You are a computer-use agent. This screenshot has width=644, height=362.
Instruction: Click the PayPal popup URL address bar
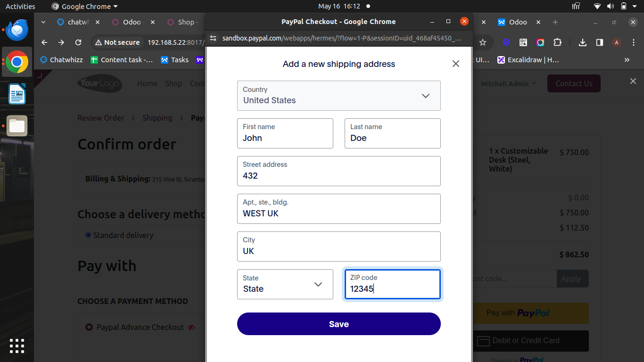tap(342, 38)
